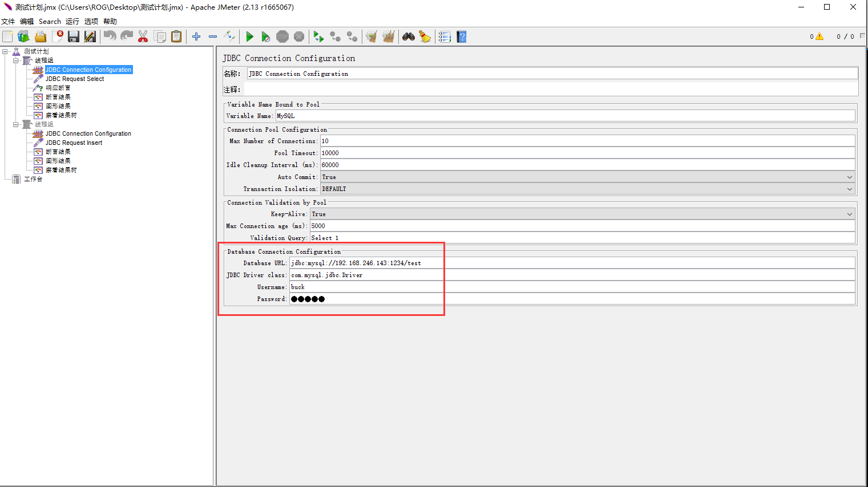Click the Idle Cleanup Interval field
Image resolution: width=868 pixels, height=487 pixels.
pyautogui.click(x=588, y=165)
